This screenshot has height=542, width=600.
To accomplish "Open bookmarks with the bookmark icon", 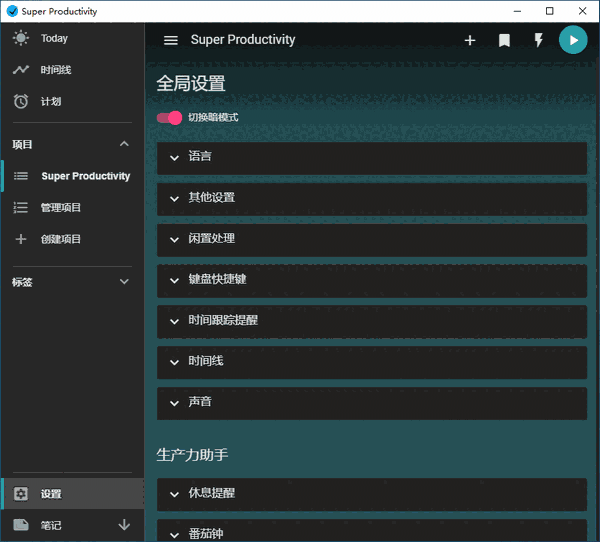I will pyautogui.click(x=504, y=40).
